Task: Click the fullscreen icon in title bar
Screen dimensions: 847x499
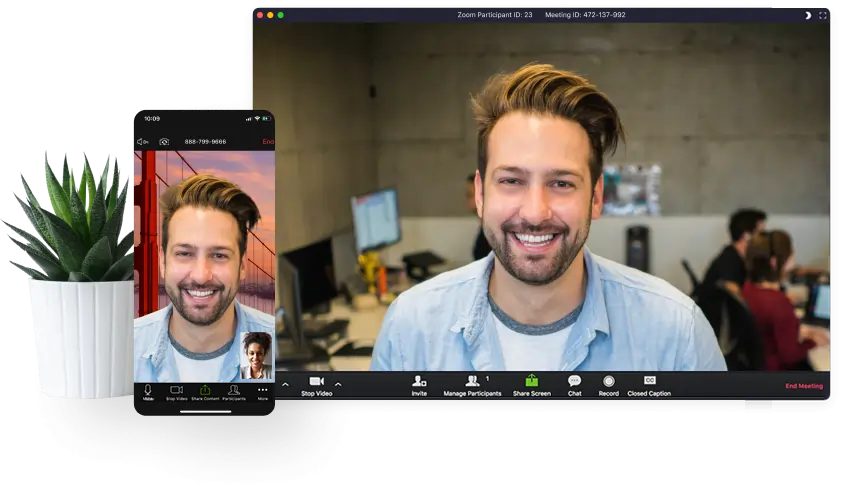Action: point(823,15)
